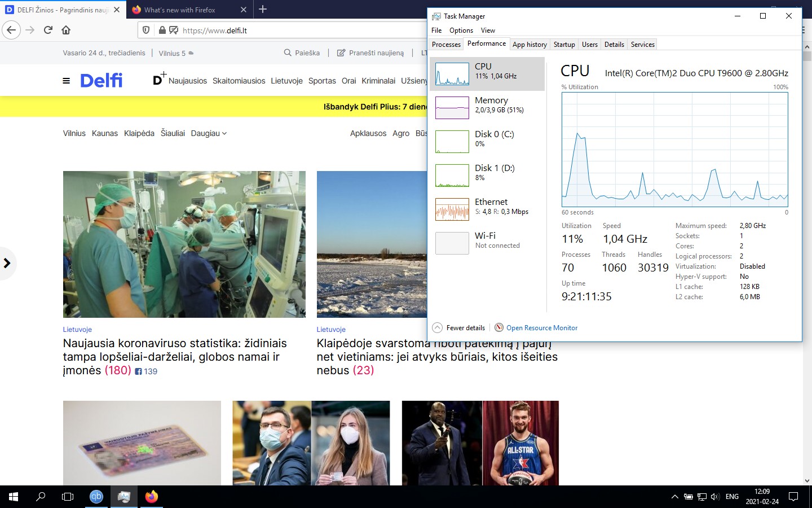This screenshot has height=508, width=812.
Task: Click Firefox icon in taskbar
Action: point(152,497)
